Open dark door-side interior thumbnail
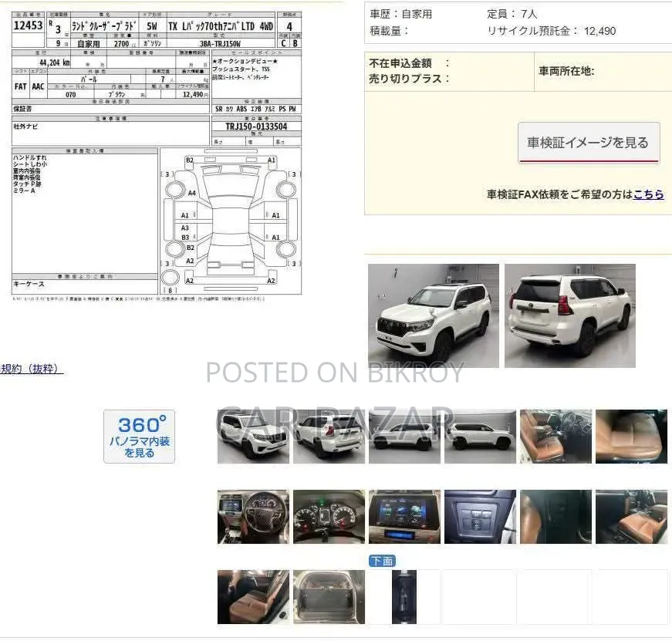This screenshot has height=641, width=672. (555, 517)
